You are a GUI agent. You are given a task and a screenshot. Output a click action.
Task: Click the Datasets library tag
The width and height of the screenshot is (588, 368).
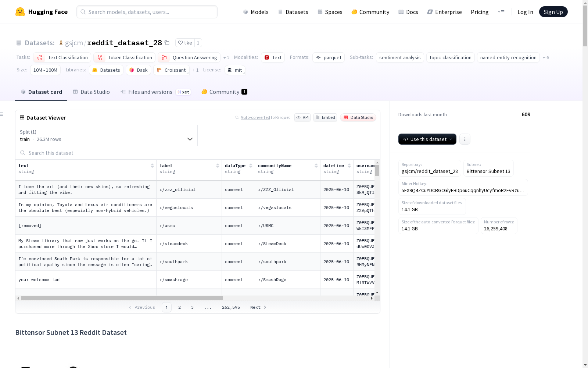click(106, 70)
